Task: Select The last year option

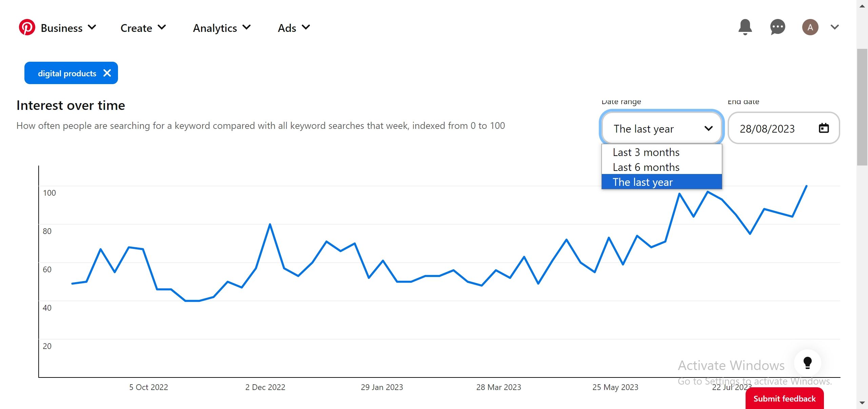Action: (643, 182)
